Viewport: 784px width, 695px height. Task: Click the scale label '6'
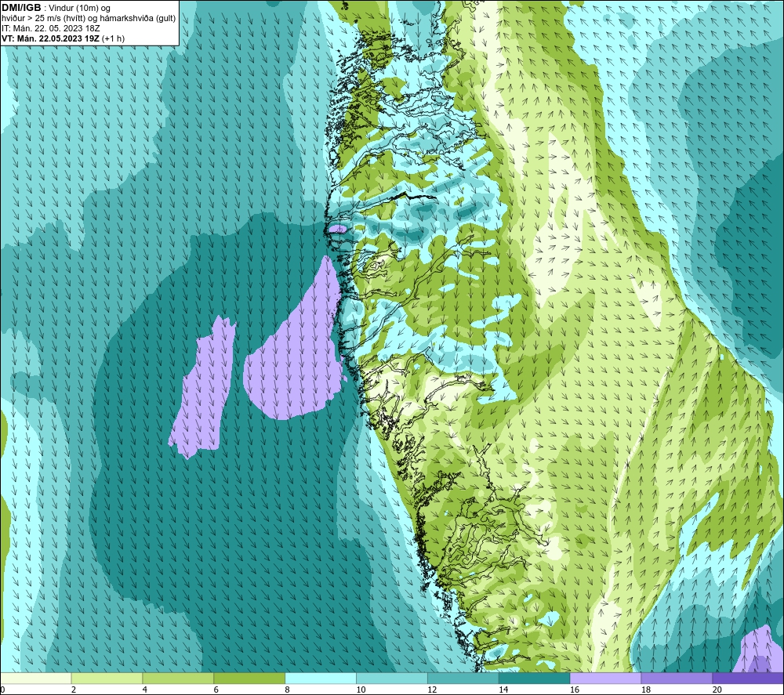click(216, 690)
